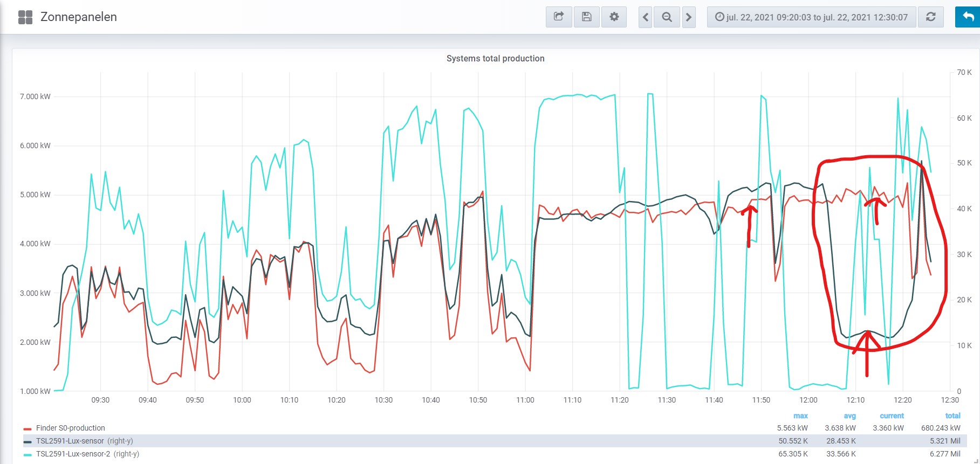Click the 5.563 kW max value

pyautogui.click(x=792, y=428)
